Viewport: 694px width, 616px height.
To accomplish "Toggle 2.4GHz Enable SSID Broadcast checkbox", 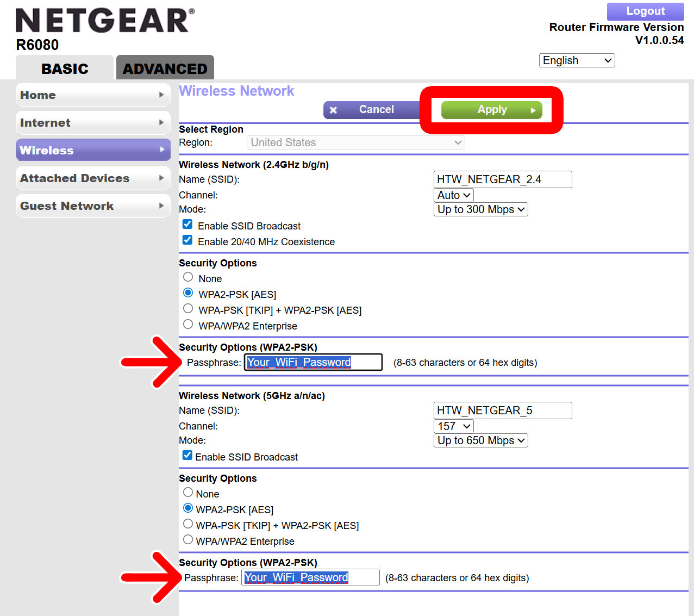I will point(187,225).
